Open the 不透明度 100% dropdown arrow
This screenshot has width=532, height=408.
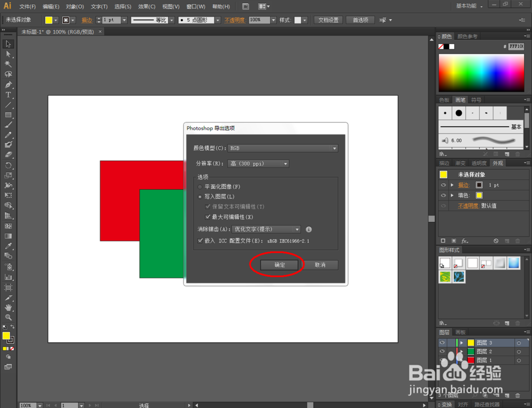273,20
